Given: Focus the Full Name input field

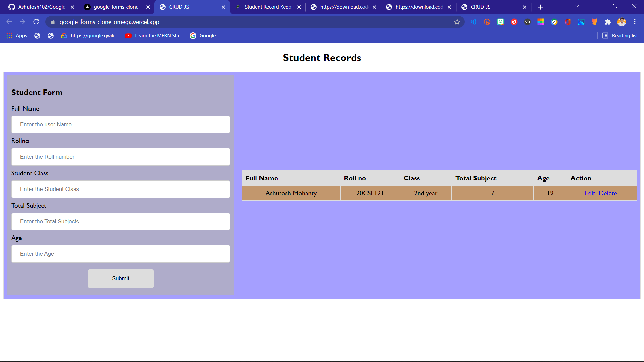Looking at the screenshot, I should click(121, 125).
